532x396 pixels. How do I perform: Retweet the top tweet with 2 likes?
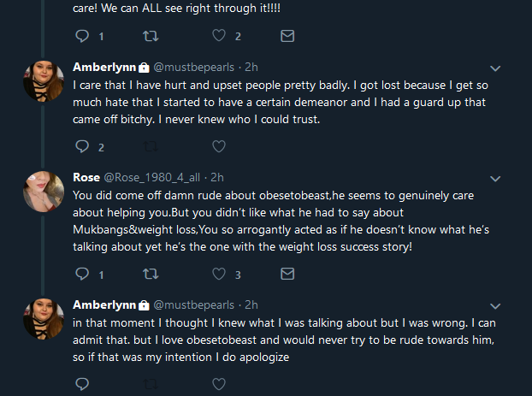(x=151, y=36)
